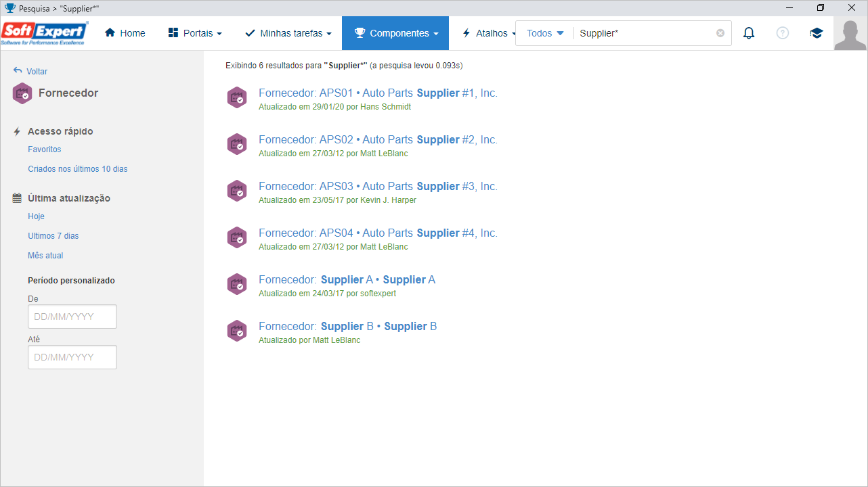
Task: Select the Ultimos 7 dias filter
Action: click(x=53, y=236)
